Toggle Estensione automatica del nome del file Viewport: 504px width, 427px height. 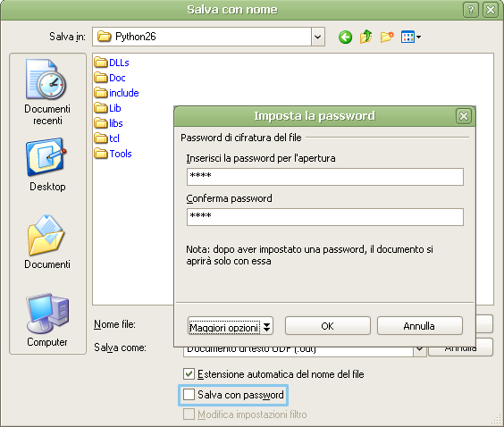coord(189,374)
